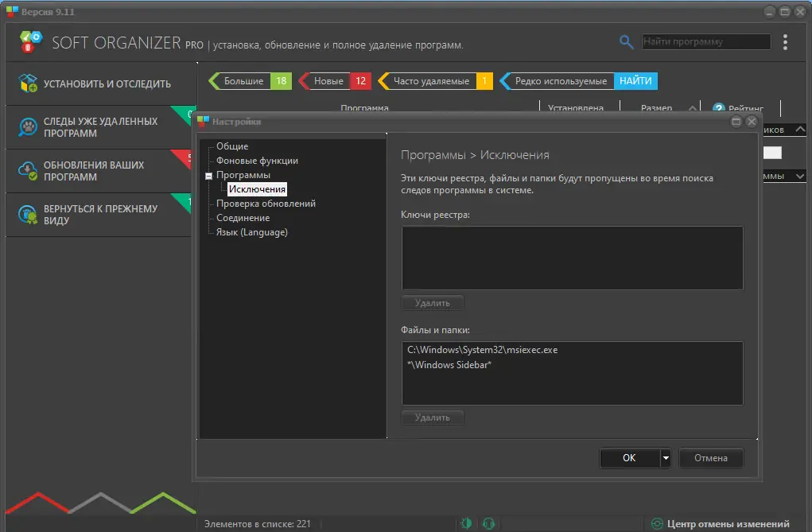The image size is (812, 532).
Task: Open СЛЕДЫ УЖЕ УДАЛЕННЫХ ПРОГРАММ section
Action: tap(100, 127)
